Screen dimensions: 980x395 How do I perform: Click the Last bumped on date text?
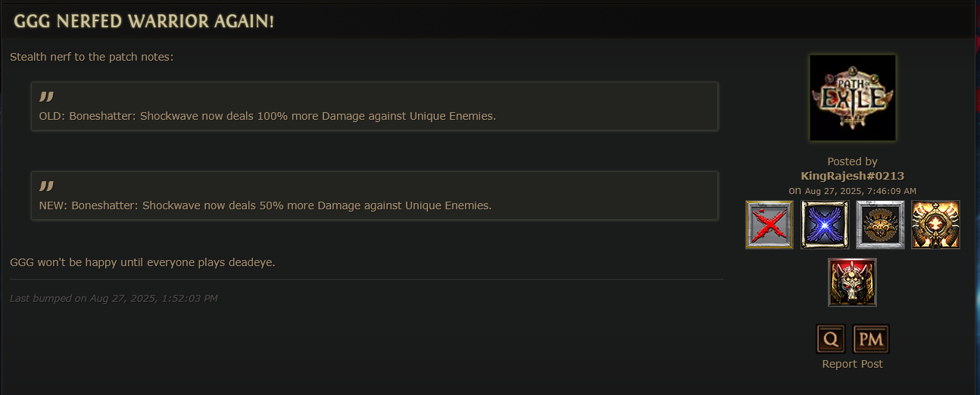tap(114, 298)
